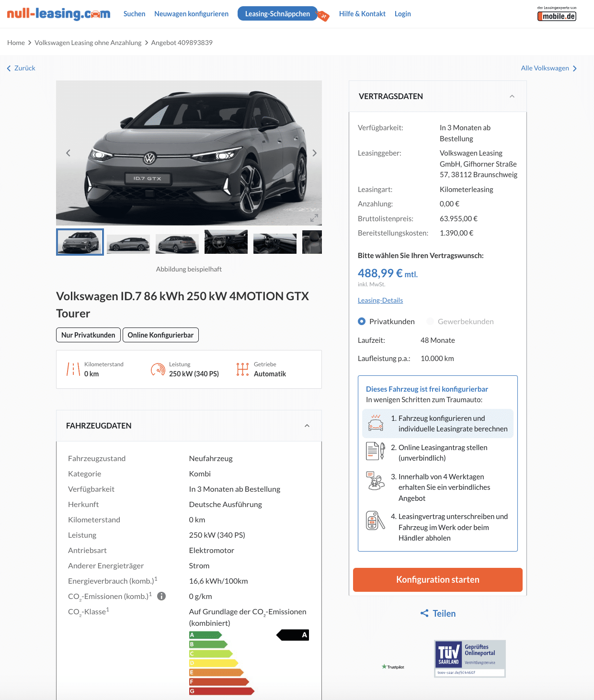Image resolution: width=594 pixels, height=700 pixels.
Task: Click the Bruttolistenpreis value 63.955,00 €
Action: [x=458, y=218]
